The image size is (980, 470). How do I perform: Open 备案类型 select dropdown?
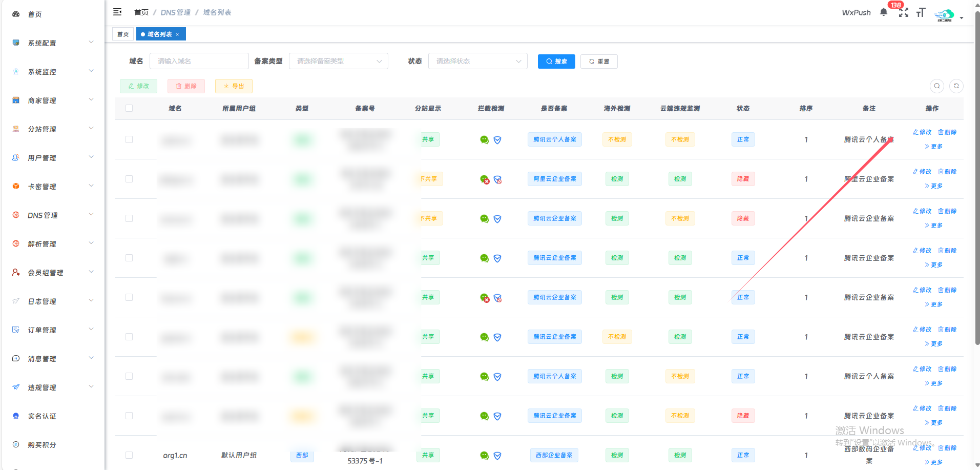click(339, 61)
